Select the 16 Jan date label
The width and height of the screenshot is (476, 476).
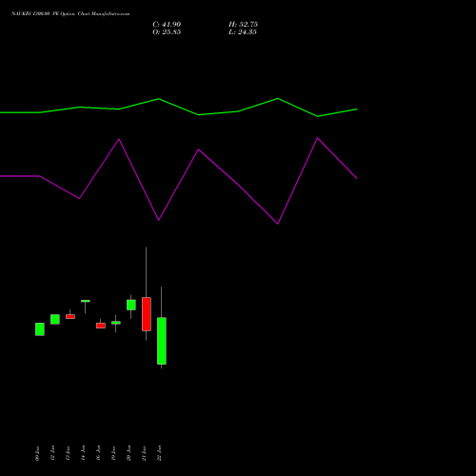pyautogui.click(x=98, y=453)
